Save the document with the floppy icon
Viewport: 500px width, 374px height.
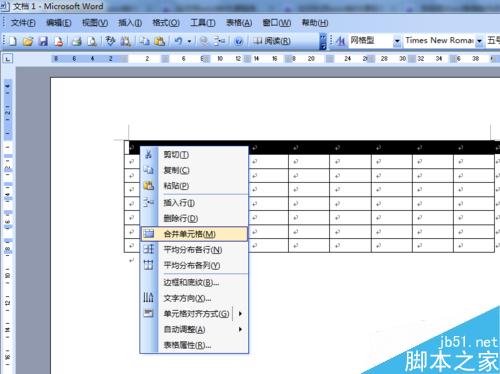pyautogui.click(x=43, y=41)
